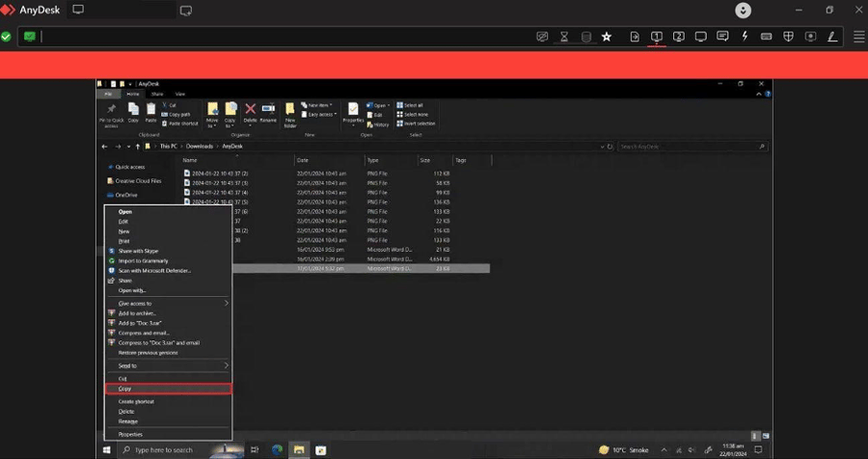Open AnyDesk display settings monitor icon

(701, 37)
